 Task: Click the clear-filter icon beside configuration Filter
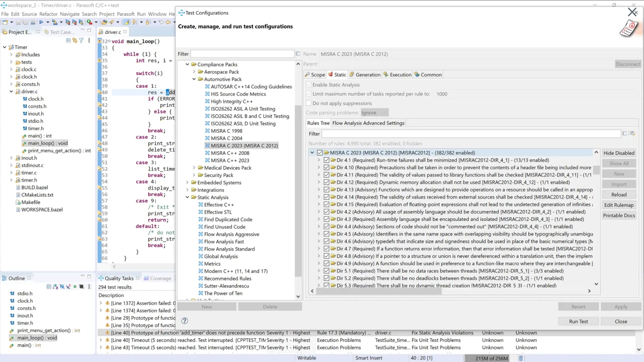pyautogui.click(x=298, y=54)
